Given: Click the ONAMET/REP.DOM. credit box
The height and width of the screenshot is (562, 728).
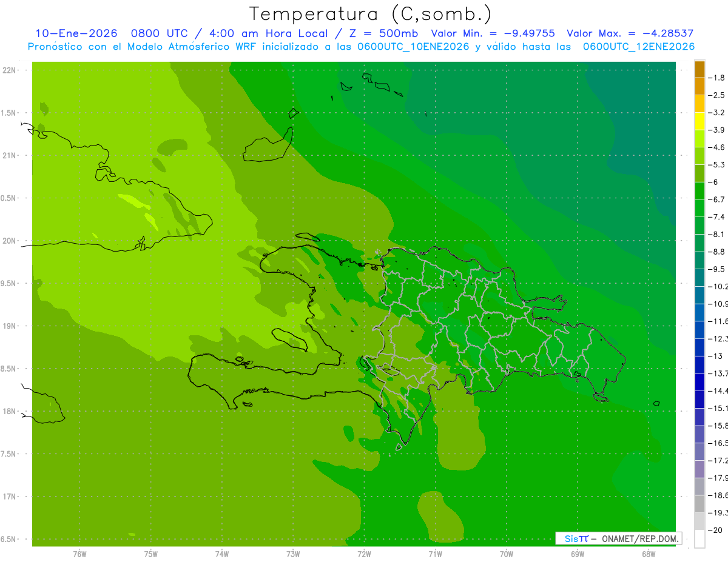Looking at the screenshot, I should [619, 538].
